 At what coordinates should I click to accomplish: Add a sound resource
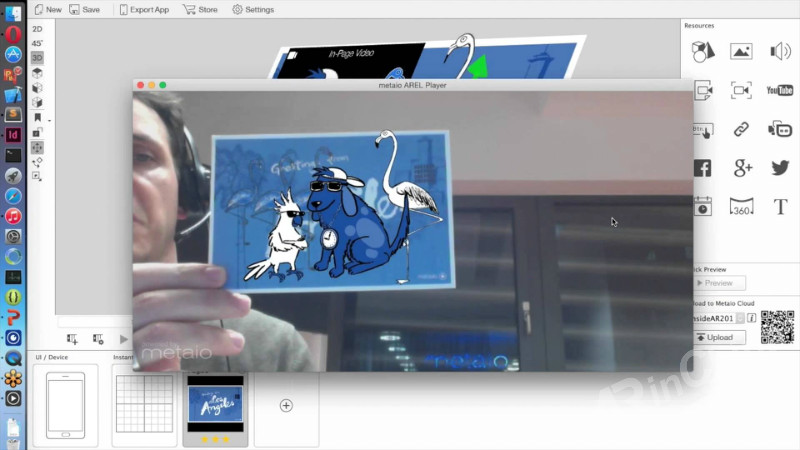780,51
